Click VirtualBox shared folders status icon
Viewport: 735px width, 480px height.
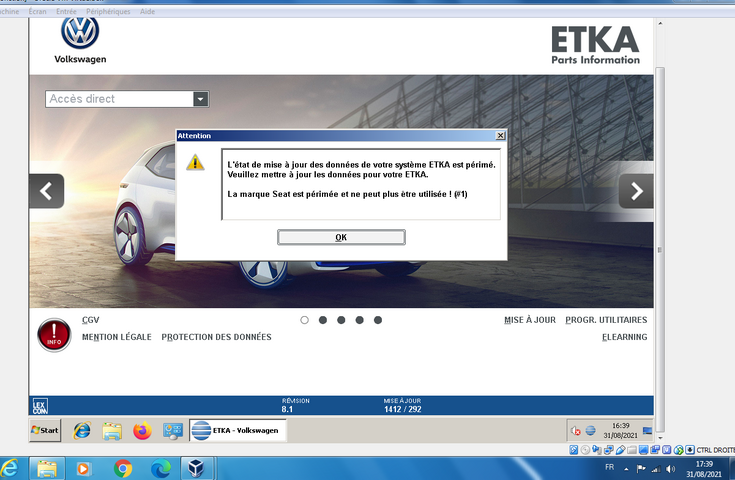pyautogui.click(x=632, y=450)
